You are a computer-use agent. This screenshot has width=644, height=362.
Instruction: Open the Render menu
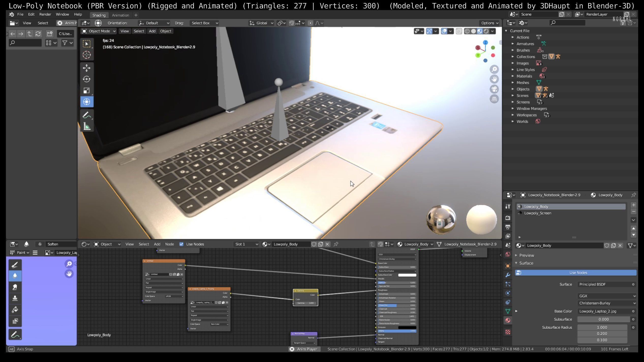(x=45, y=14)
